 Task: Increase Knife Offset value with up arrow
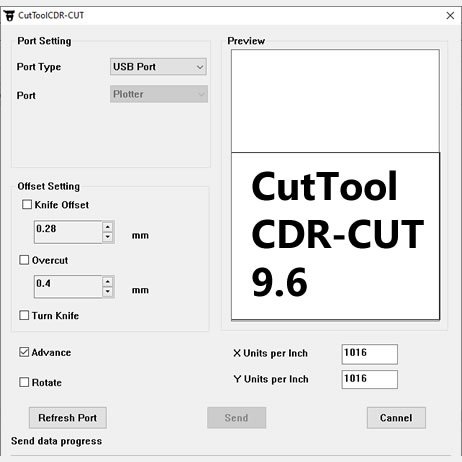107,227
